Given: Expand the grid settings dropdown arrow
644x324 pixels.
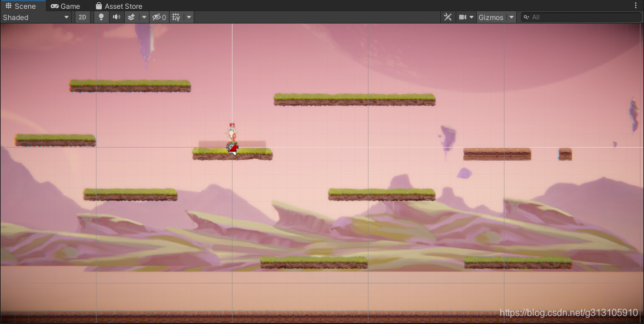Looking at the screenshot, I should point(188,17).
